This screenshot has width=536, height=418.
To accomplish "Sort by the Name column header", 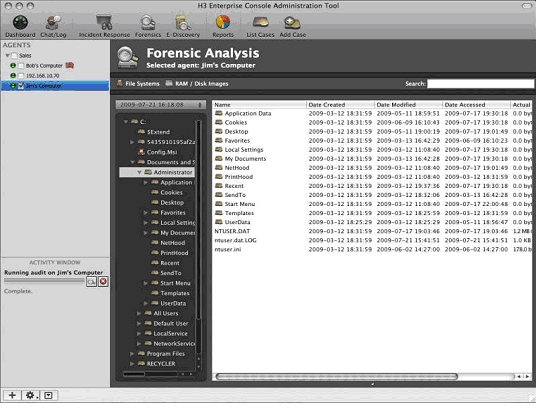I will tap(259, 105).
